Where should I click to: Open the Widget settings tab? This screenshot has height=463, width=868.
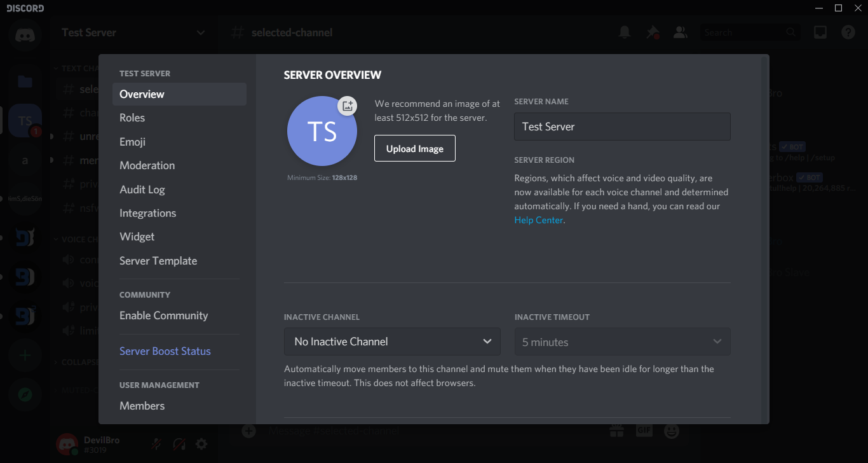[x=180, y=237]
